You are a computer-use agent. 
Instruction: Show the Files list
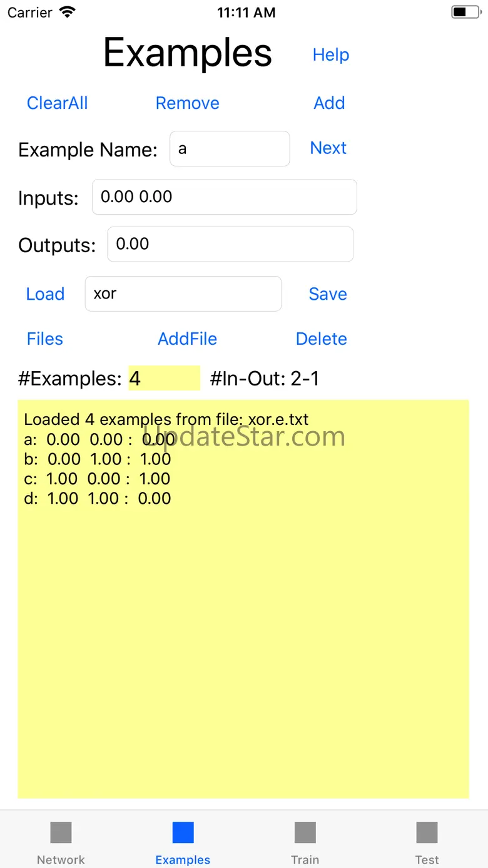click(45, 339)
